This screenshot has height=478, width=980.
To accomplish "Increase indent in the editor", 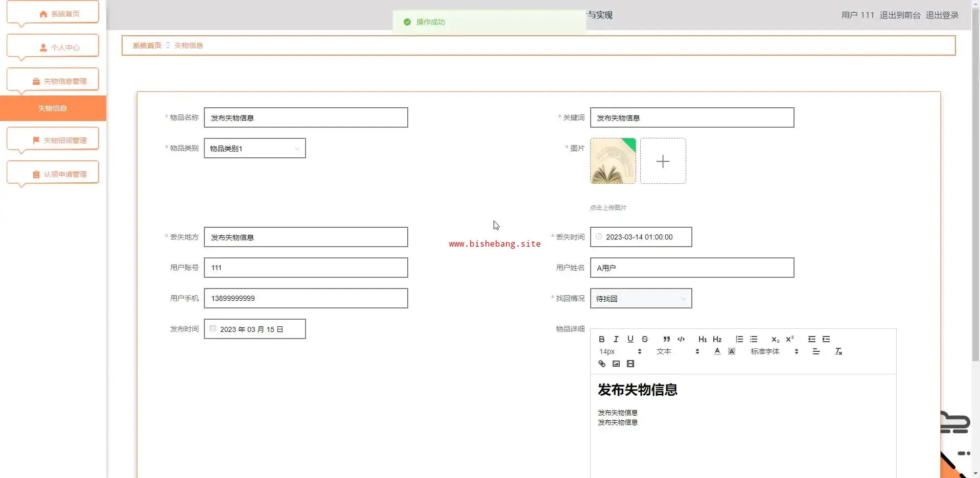I will point(826,339).
